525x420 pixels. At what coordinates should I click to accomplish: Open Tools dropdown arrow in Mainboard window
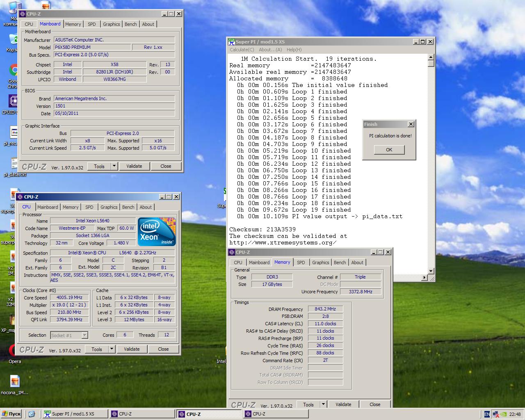[114, 166]
